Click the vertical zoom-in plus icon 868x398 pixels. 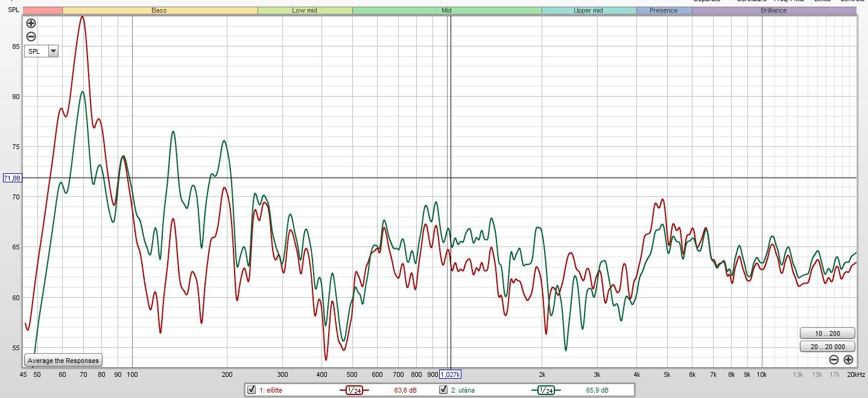31,24
